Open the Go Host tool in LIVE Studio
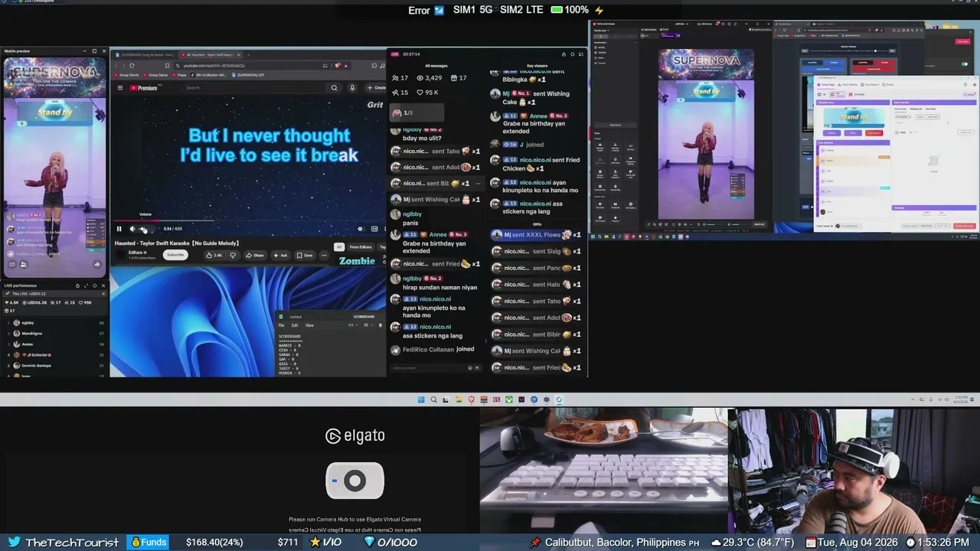The width and height of the screenshot is (980, 551). pyautogui.click(x=631, y=147)
